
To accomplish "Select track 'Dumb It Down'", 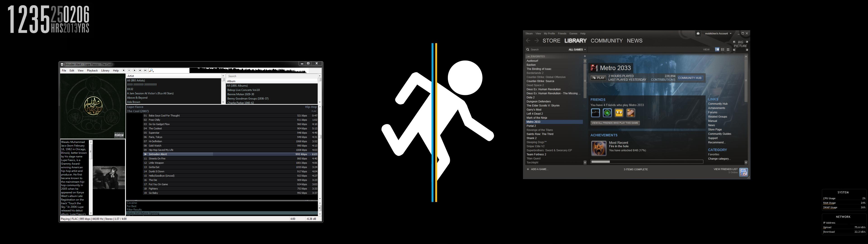I will tap(230, 172).
